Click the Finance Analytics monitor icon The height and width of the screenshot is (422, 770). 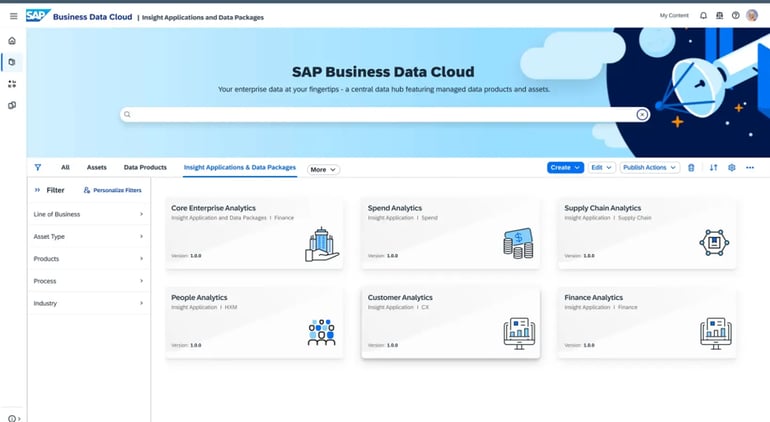715,334
